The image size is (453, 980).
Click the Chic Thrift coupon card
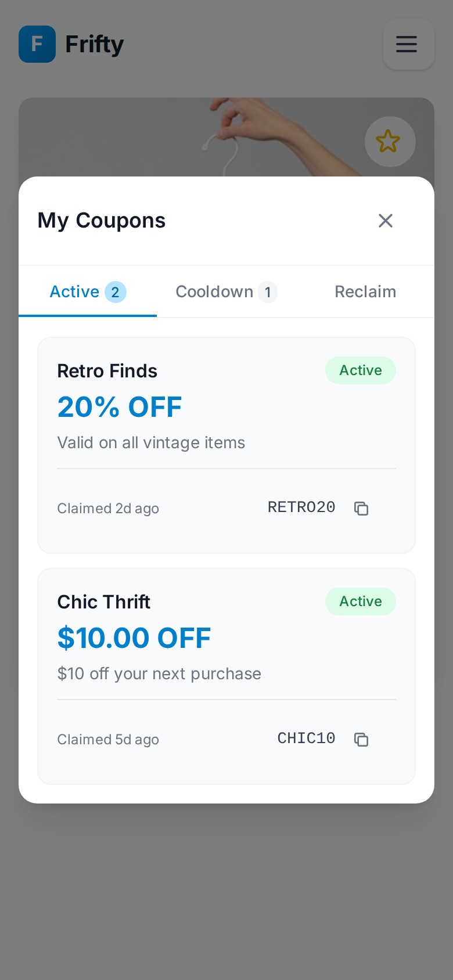click(x=227, y=676)
